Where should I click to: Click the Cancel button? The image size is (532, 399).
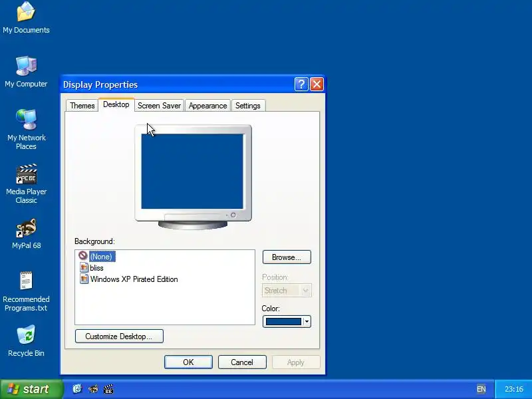click(x=242, y=362)
